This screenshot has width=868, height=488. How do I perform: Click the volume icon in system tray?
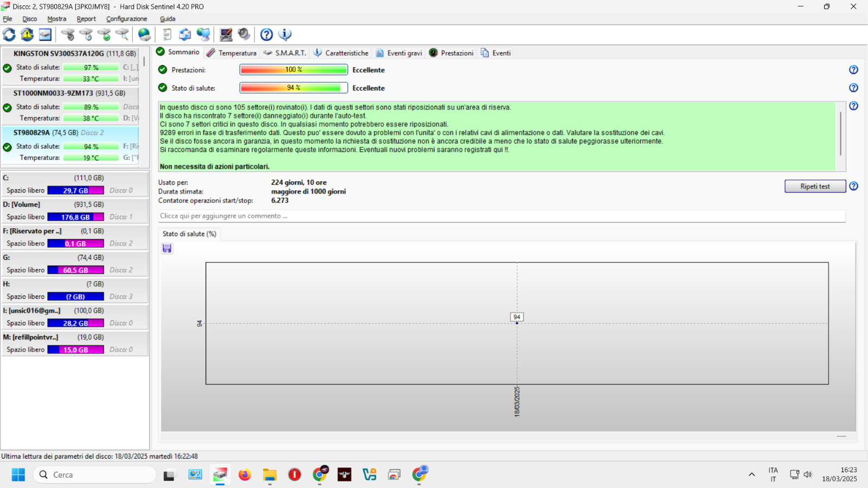click(x=808, y=474)
